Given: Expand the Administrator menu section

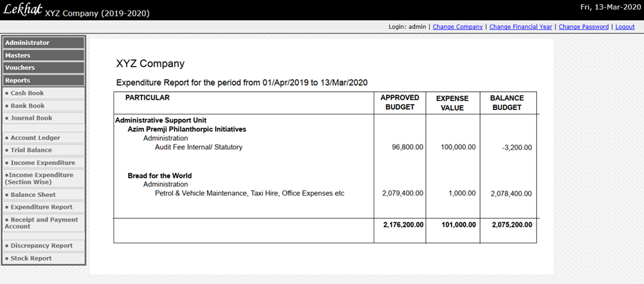Looking at the screenshot, I should [44, 43].
